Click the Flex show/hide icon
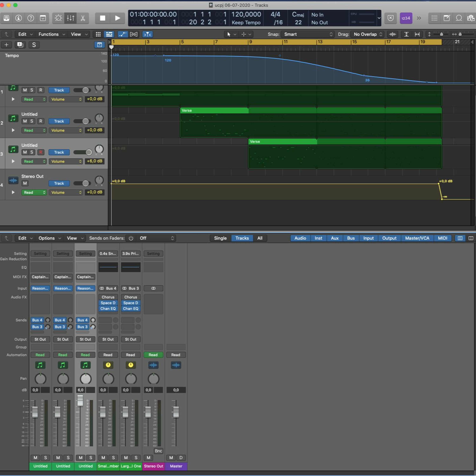 coord(134,34)
